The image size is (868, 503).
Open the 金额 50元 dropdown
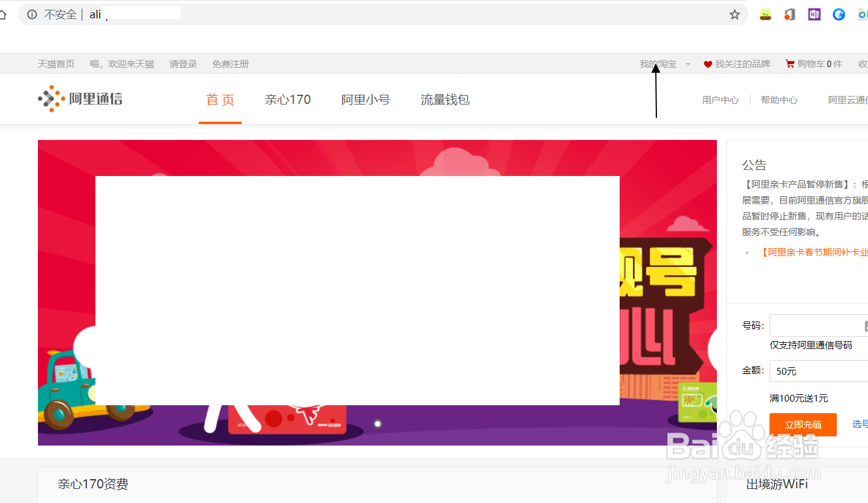click(x=818, y=371)
